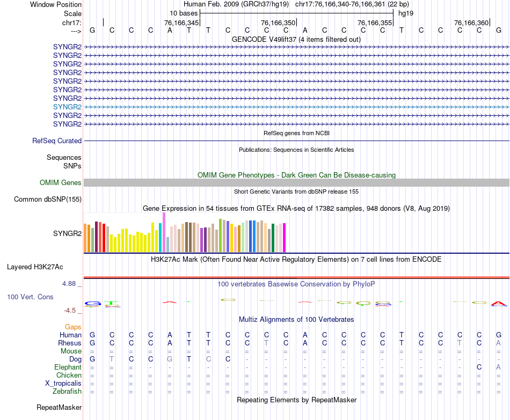Click the chr17: ruler label
The image size is (510, 420).
[72, 23]
